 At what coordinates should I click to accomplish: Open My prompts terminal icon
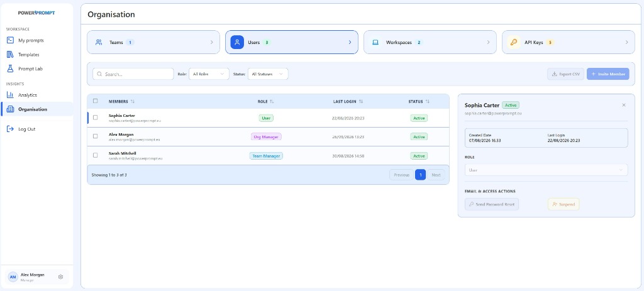(x=10, y=40)
